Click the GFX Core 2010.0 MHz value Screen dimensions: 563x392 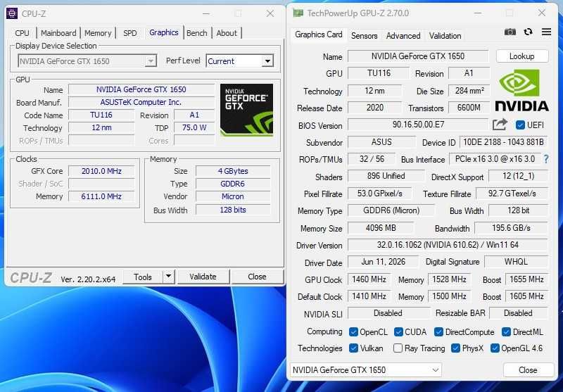coord(101,171)
